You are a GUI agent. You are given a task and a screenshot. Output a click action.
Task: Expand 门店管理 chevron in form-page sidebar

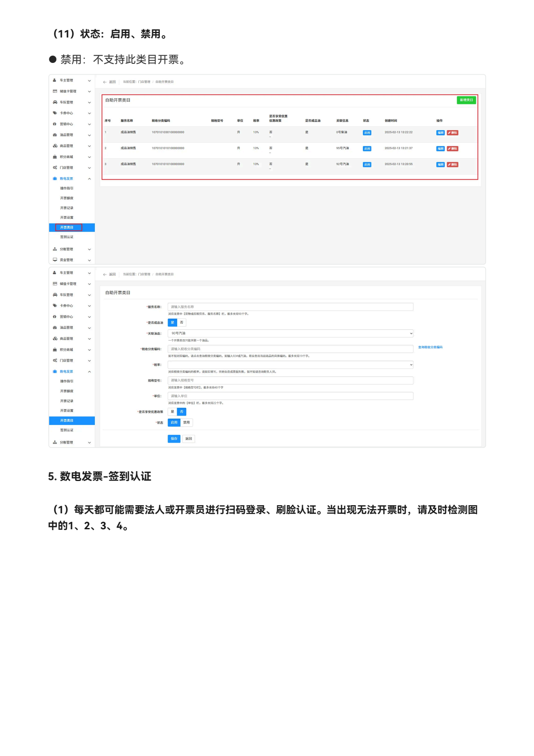89,361
